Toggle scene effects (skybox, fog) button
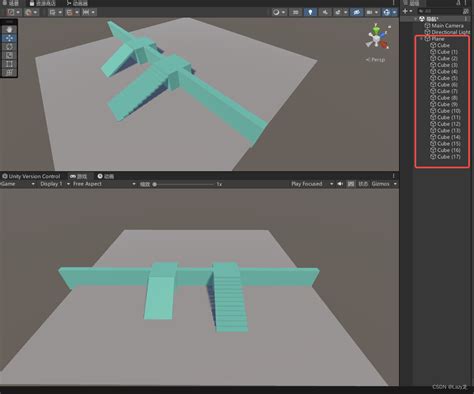Viewport: 474px width, 394px height. click(338, 12)
